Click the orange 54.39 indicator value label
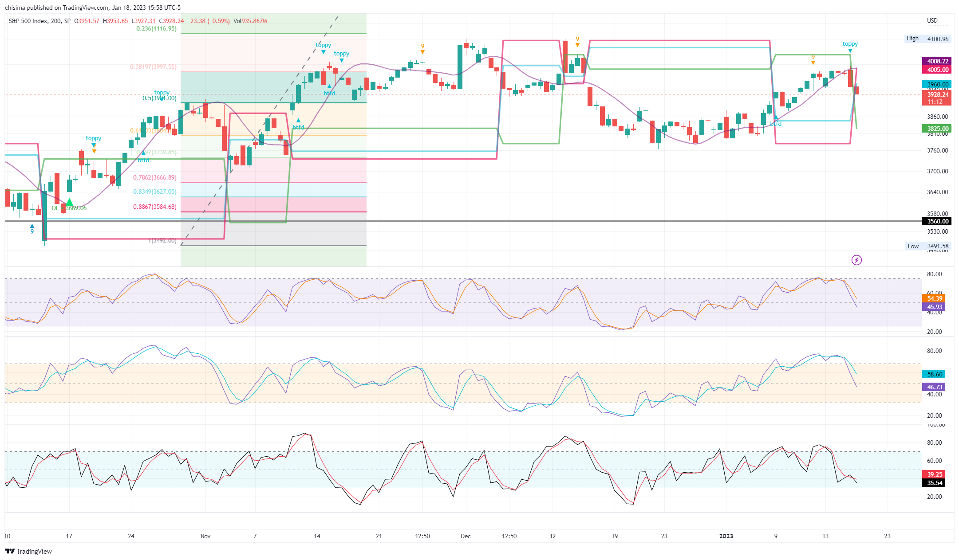Viewport: 959px width, 560px height. click(x=934, y=298)
